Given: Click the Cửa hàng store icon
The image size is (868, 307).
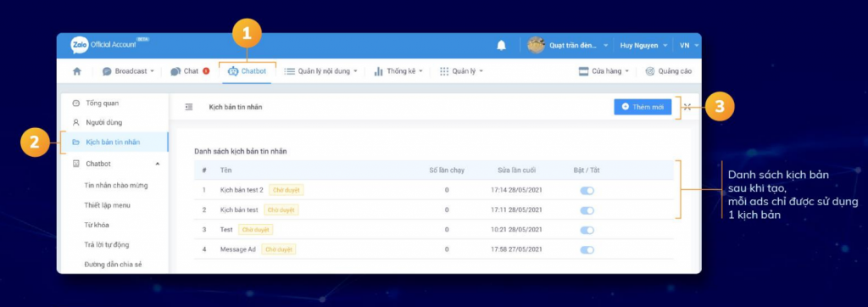Looking at the screenshot, I should 583,71.
